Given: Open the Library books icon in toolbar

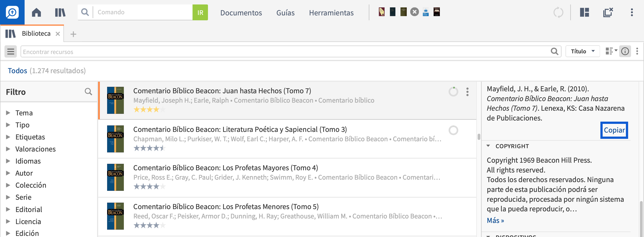Looking at the screenshot, I should (x=60, y=12).
